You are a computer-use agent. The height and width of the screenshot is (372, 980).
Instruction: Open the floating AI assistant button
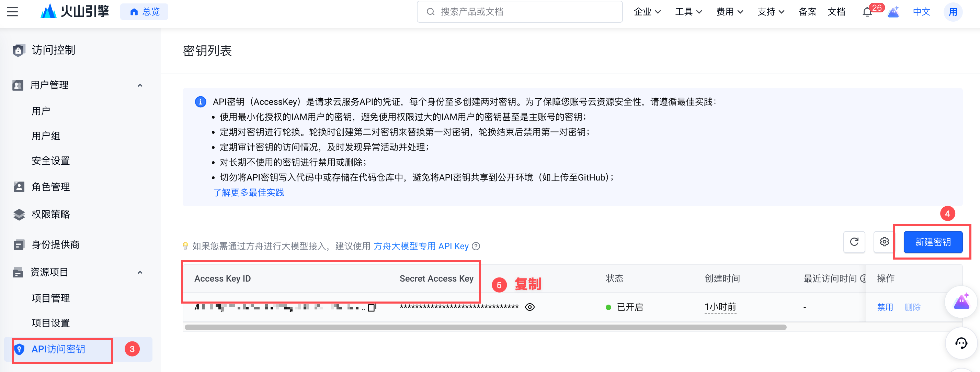click(961, 302)
